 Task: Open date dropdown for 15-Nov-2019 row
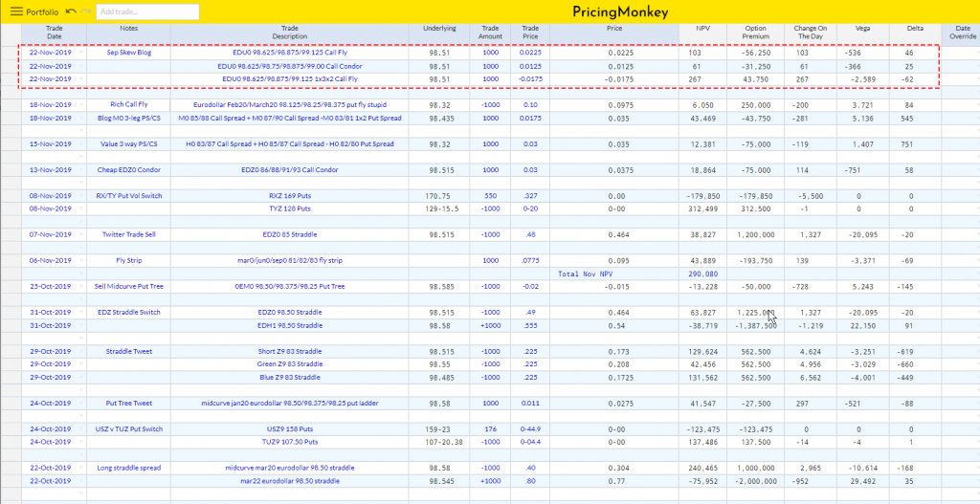pyautogui.click(x=81, y=144)
